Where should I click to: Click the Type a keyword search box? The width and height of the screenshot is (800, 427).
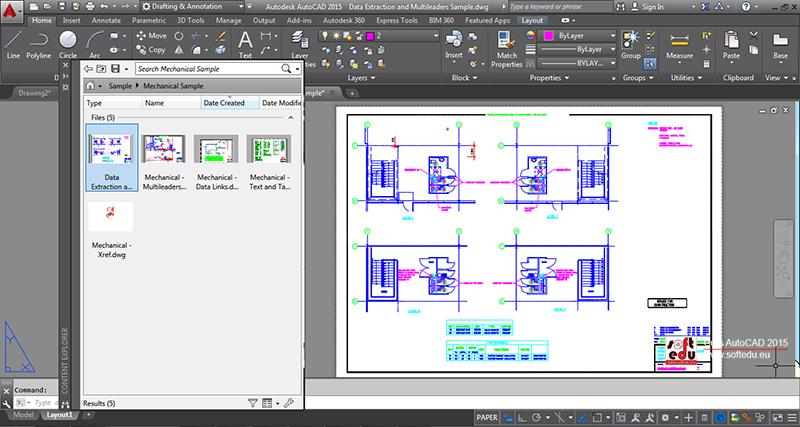point(560,7)
